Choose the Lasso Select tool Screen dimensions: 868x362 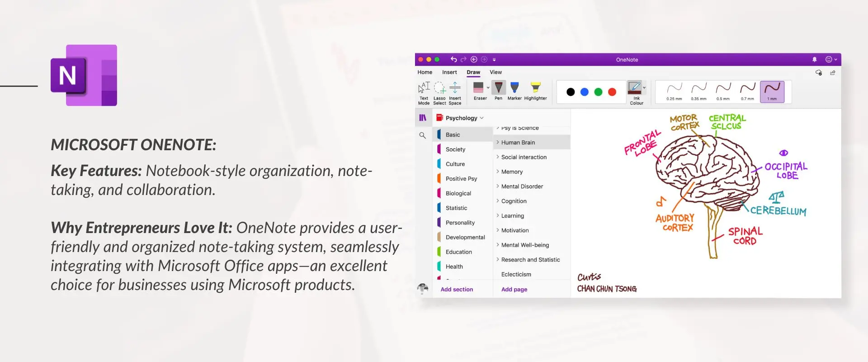click(439, 93)
